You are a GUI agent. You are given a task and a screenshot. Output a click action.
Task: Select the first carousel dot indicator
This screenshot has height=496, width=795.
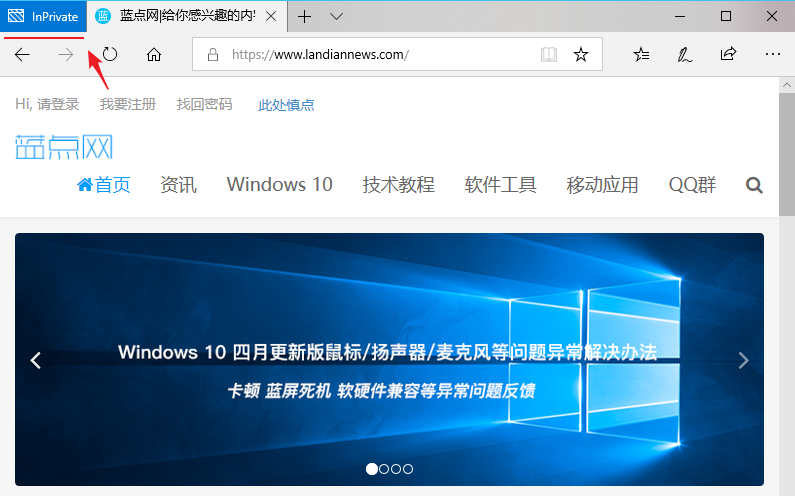pyautogui.click(x=372, y=469)
